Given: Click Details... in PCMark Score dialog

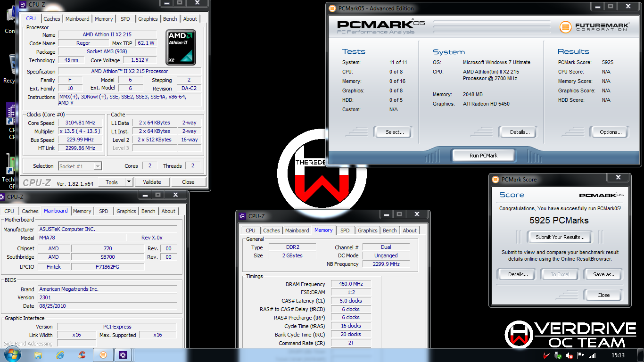Looking at the screenshot, I should coord(518,274).
